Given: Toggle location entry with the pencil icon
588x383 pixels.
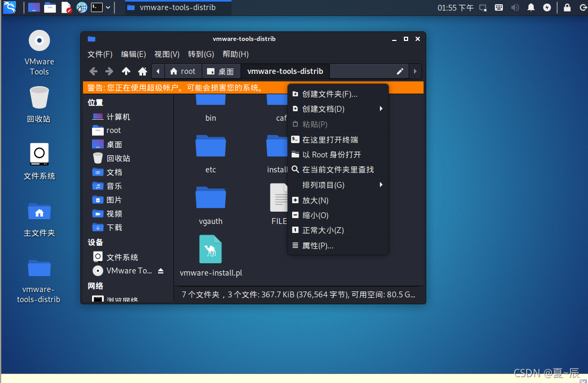Looking at the screenshot, I should point(400,71).
